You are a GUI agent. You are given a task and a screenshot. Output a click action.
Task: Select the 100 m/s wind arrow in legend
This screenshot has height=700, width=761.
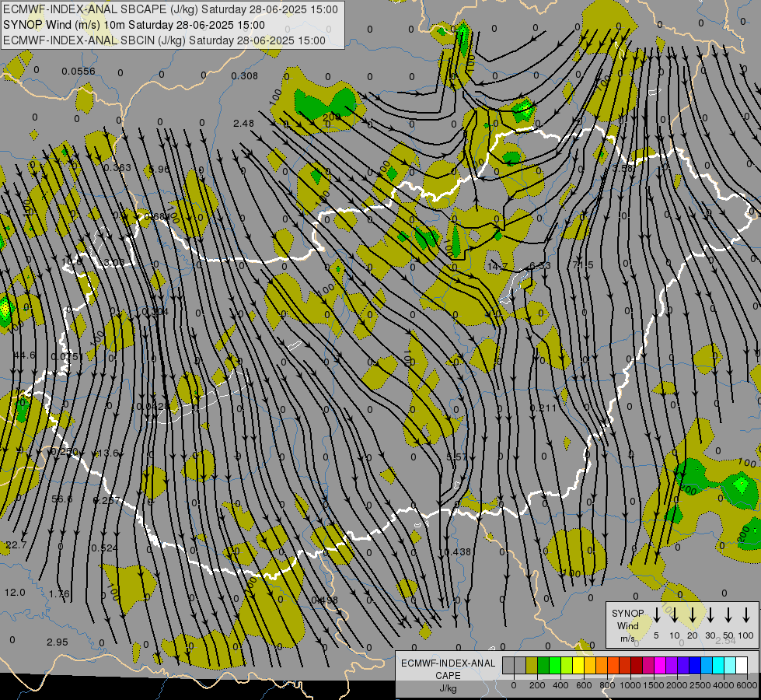tap(746, 615)
